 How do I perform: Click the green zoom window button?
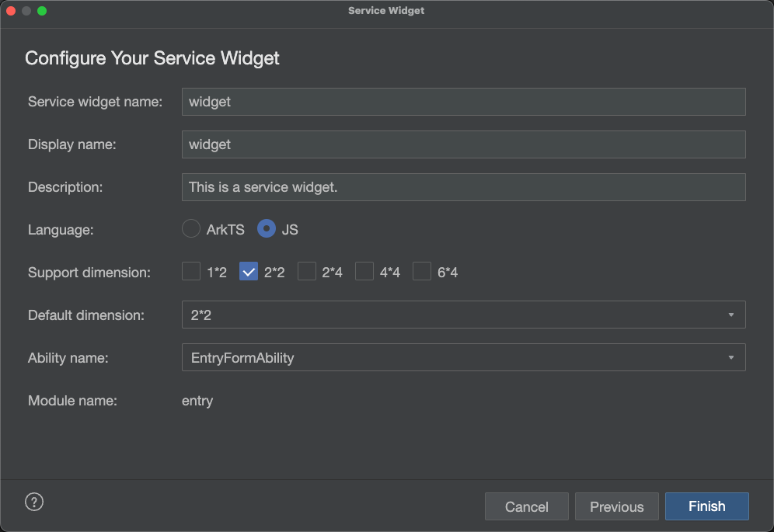(42, 11)
